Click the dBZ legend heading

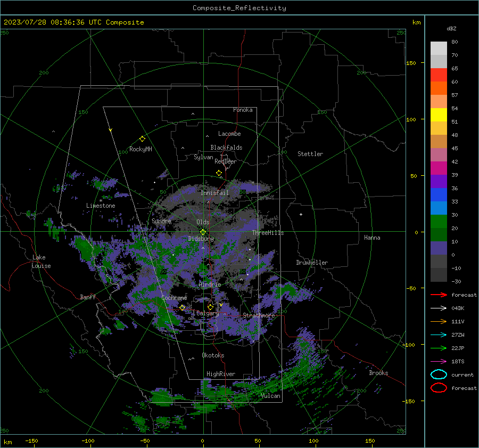click(451, 28)
